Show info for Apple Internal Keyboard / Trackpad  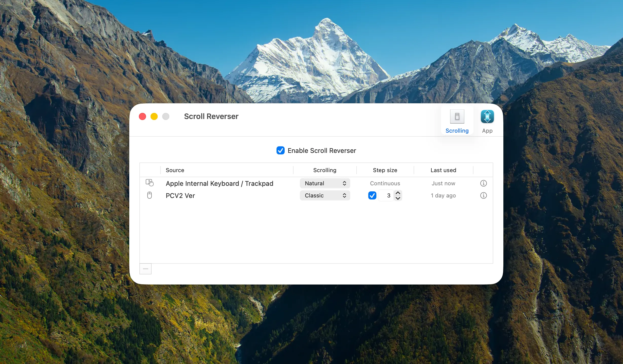pyautogui.click(x=483, y=183)
